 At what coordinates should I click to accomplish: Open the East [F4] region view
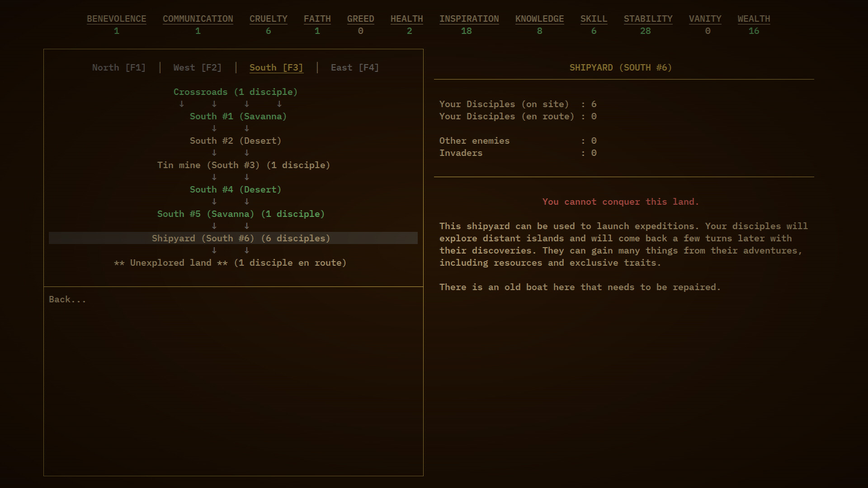point(354,67)
